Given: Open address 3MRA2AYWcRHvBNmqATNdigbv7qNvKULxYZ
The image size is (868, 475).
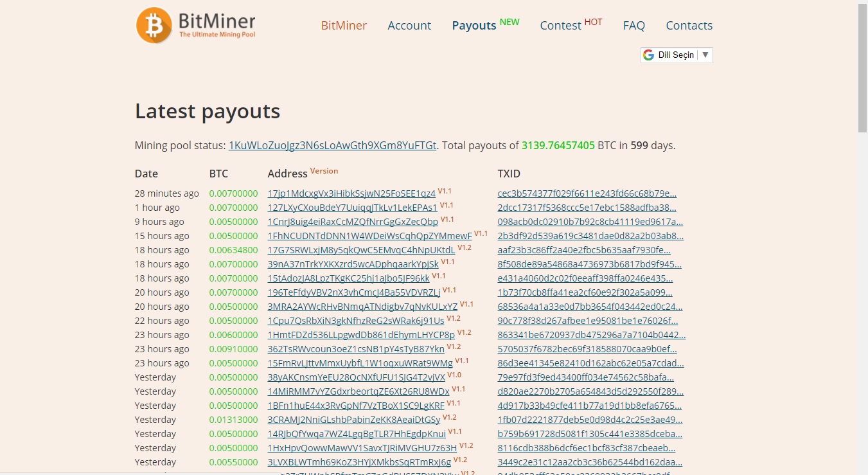Looking at the screenshot, I should 362,307.
